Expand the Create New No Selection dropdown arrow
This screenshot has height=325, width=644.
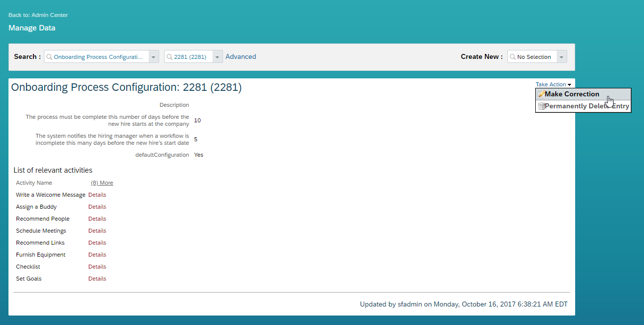[562, 57]
